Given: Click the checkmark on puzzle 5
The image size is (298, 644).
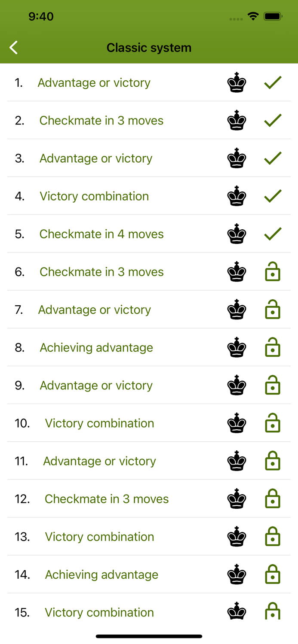Looking at the screenshot, I should [273, 234].
